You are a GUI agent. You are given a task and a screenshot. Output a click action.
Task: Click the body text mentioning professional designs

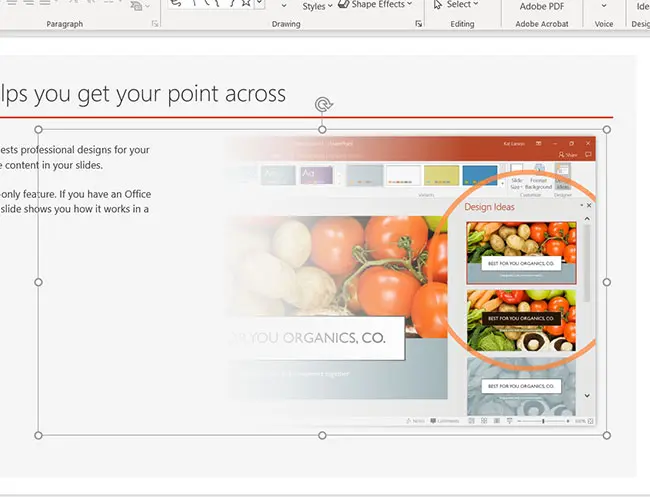click(75, 150)
